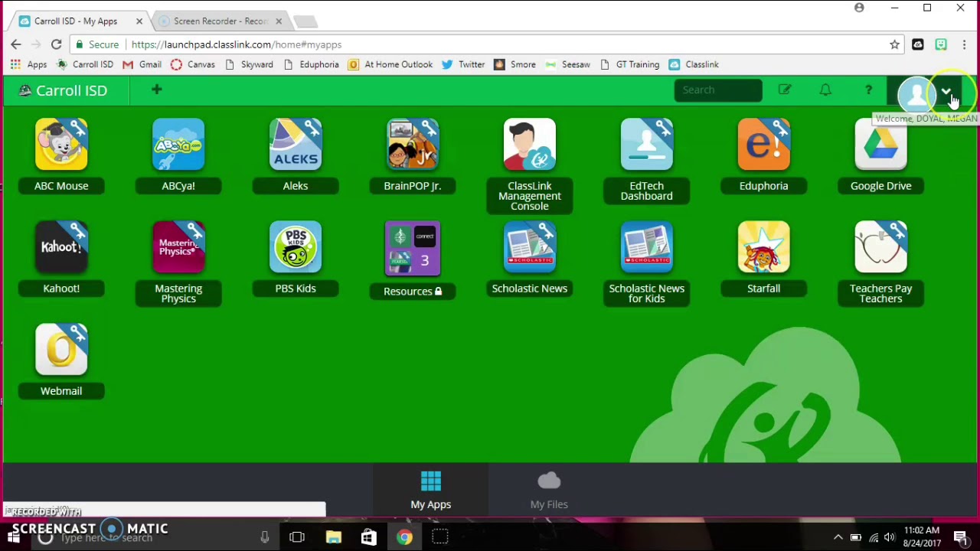Close the Carroll ISD - My Apps tab
The width and height of the screenshot is (980, 551).
point(139,21)
